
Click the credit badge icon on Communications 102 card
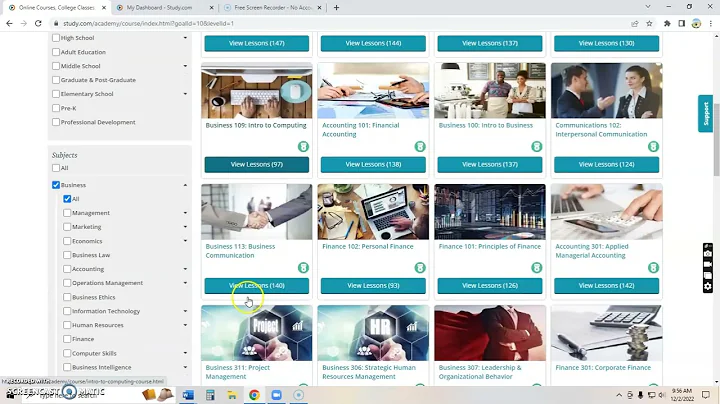pyautogui.click(x=653, y=146)
